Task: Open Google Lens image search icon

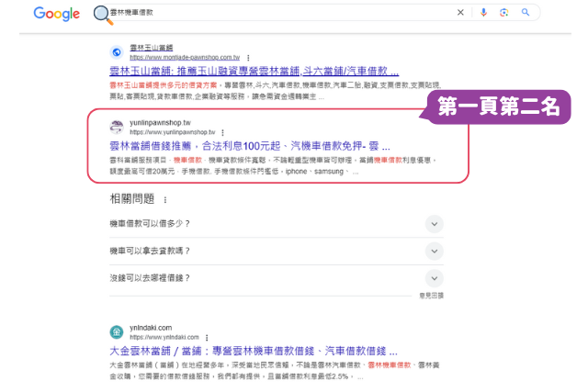Action: (504, 12)
